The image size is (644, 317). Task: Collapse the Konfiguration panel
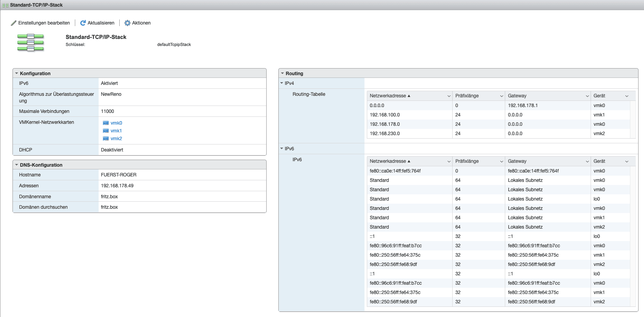pyautogui.click(x=17, y=73)
